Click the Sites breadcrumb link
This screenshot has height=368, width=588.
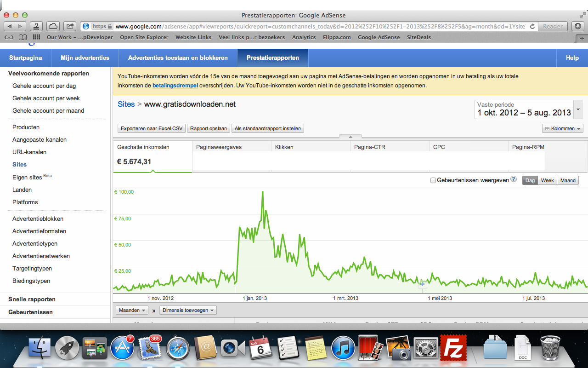tap(126, 104)
